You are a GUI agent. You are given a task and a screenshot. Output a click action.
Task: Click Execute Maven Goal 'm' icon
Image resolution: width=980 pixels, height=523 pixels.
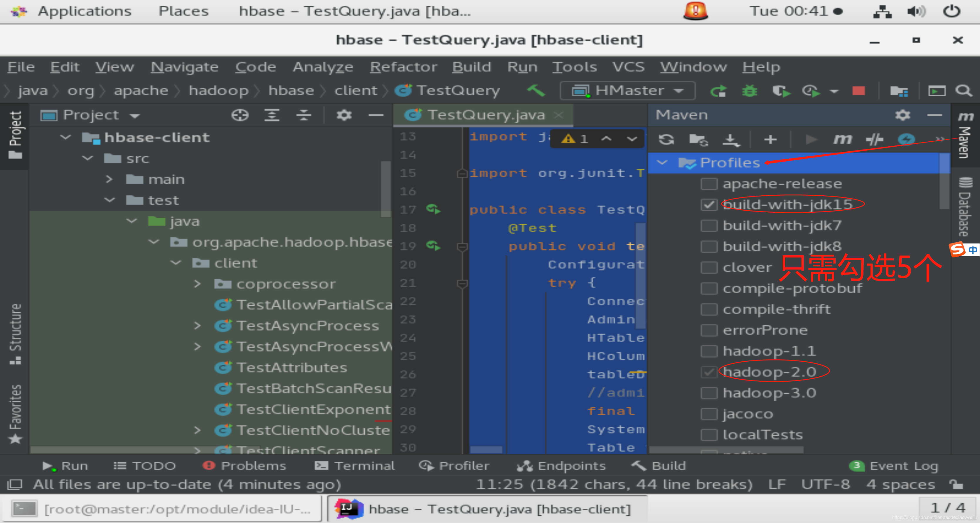[843, 140]
